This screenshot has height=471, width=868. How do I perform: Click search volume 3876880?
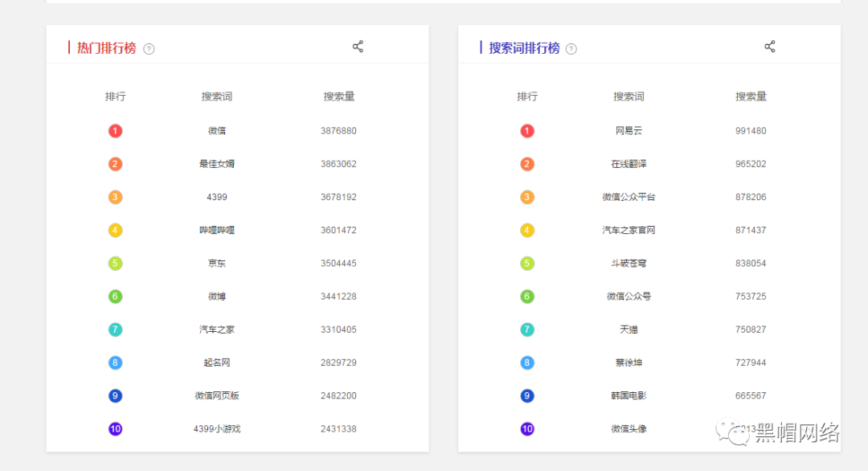coord(339,131)
